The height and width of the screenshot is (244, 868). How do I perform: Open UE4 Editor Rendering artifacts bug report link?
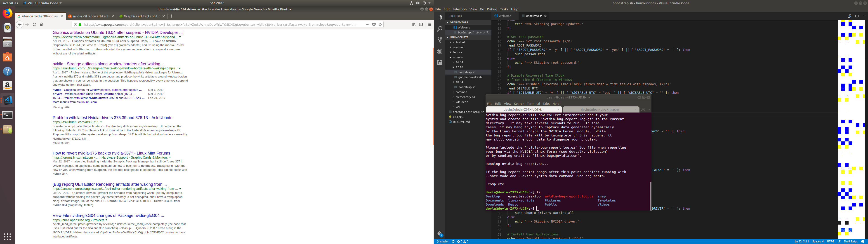coord(109,184)
